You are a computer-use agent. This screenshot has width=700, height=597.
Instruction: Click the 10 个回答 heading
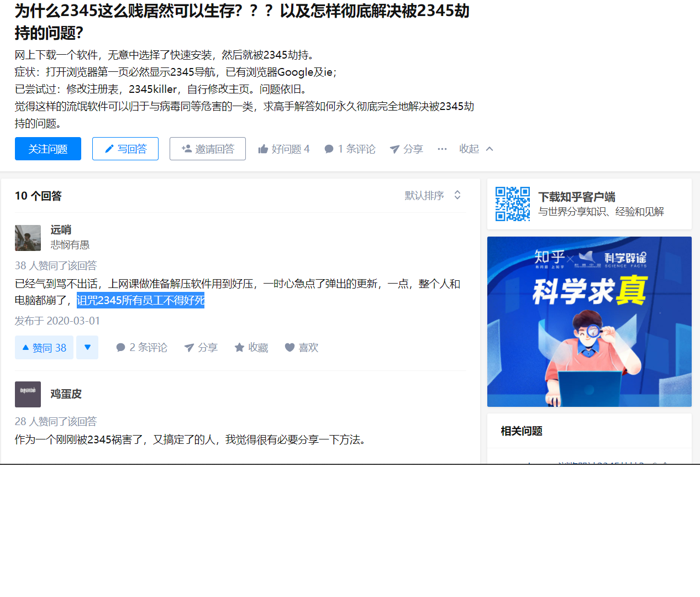[x=38, y=196]
